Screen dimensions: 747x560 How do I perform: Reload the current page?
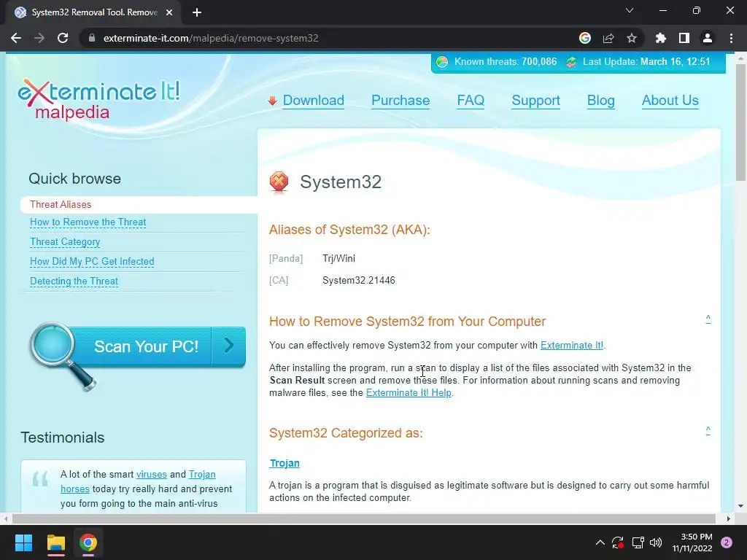pos(63,38)
